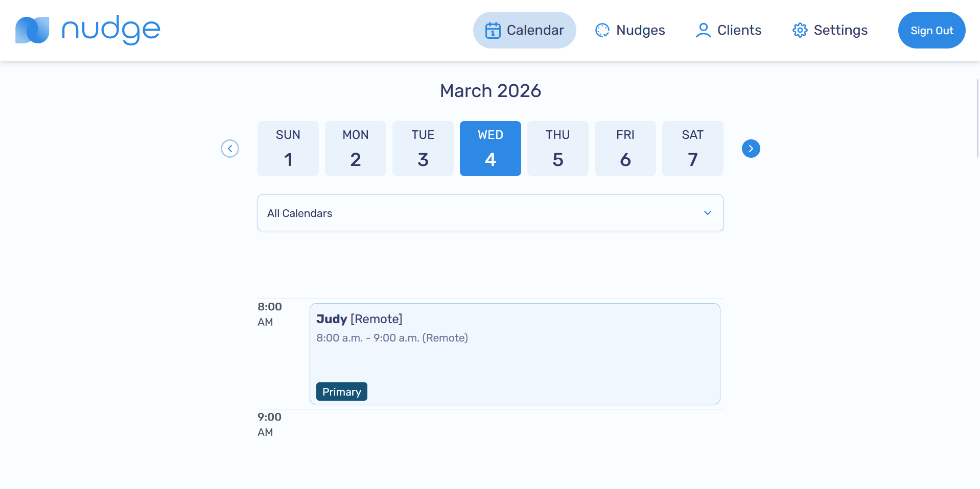980x489 pixels.
Task: Click the Sign Out button
Action: point(931,30)
